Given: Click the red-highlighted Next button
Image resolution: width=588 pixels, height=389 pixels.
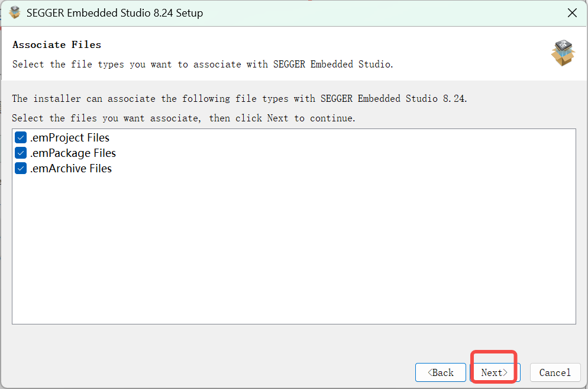Looking at the screenshot, I should pos(493,372).
